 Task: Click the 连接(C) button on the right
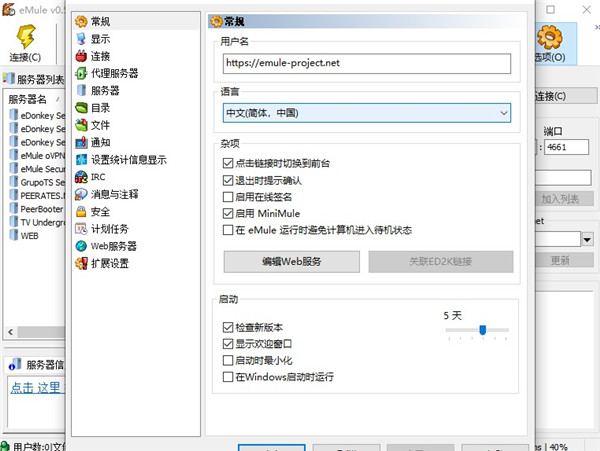(x=566, y=96)
